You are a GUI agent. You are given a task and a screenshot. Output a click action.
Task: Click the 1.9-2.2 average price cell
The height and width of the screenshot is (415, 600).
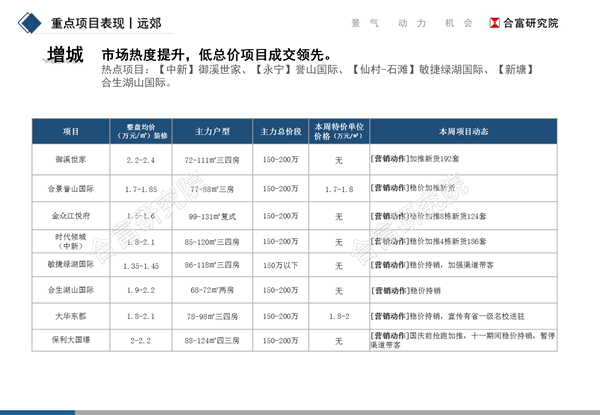tap(141, 290)
